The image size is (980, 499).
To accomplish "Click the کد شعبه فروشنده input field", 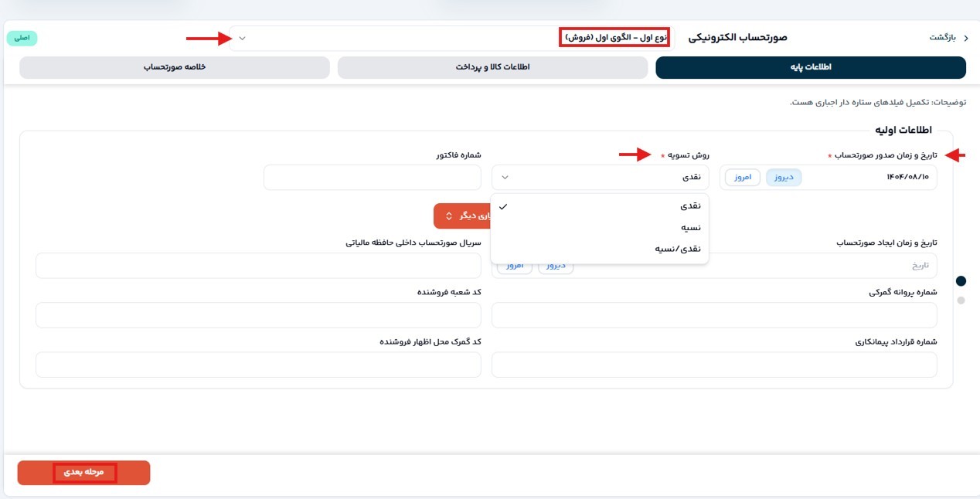I will (x=258, y=315).
